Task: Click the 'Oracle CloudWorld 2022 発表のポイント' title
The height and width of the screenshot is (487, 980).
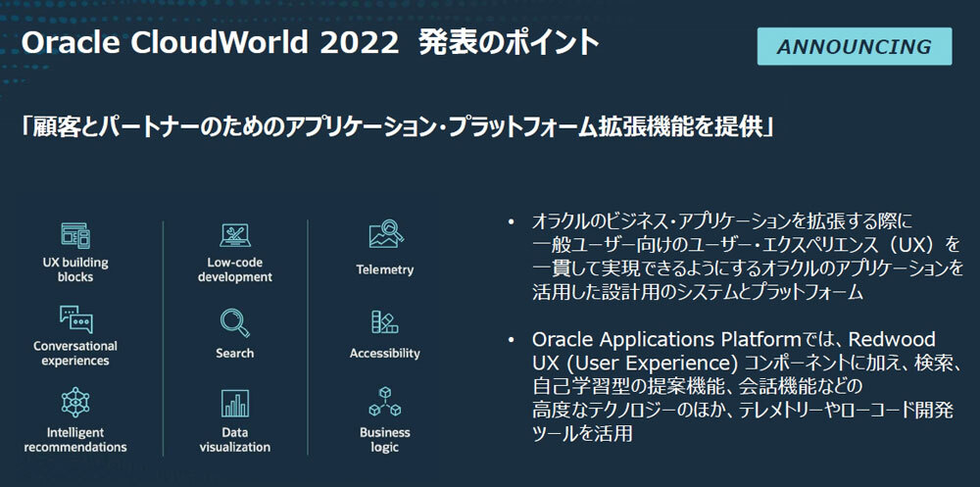Action: pos(310,43)
